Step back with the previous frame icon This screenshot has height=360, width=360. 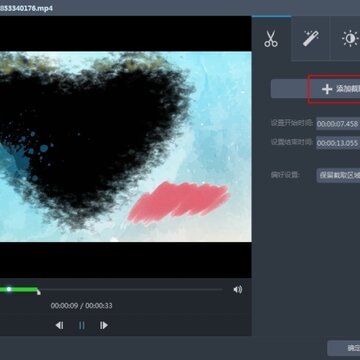[x=59, y=325]
